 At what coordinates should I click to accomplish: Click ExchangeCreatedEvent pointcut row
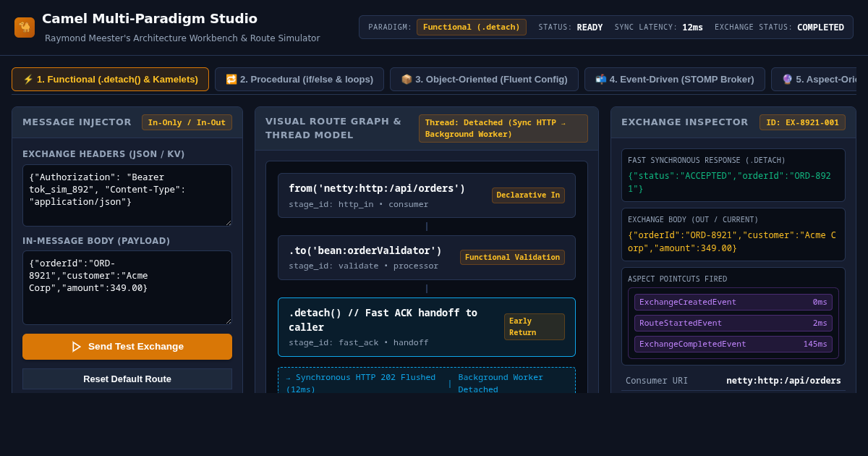(x=733, y=303)
